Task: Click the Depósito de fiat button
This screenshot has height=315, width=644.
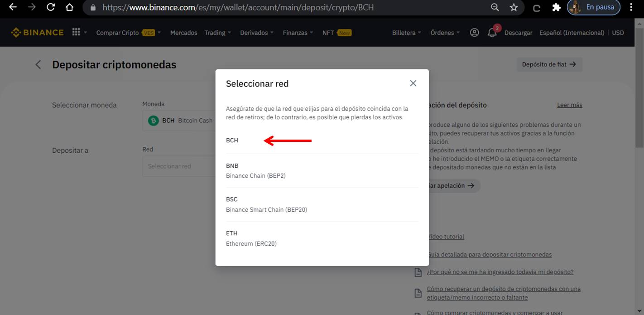Action: [x=549, y=64]
